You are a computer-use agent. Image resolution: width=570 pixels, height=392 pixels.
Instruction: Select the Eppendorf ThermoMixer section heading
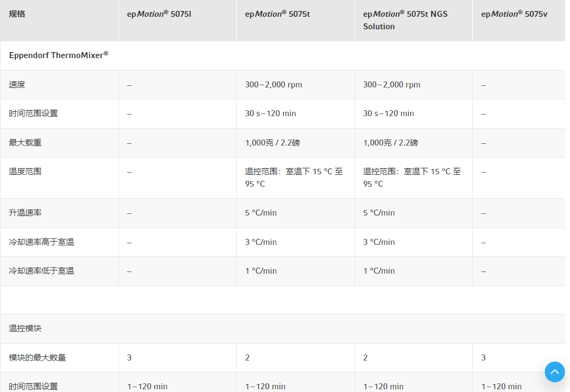click(x=59, y=55)
